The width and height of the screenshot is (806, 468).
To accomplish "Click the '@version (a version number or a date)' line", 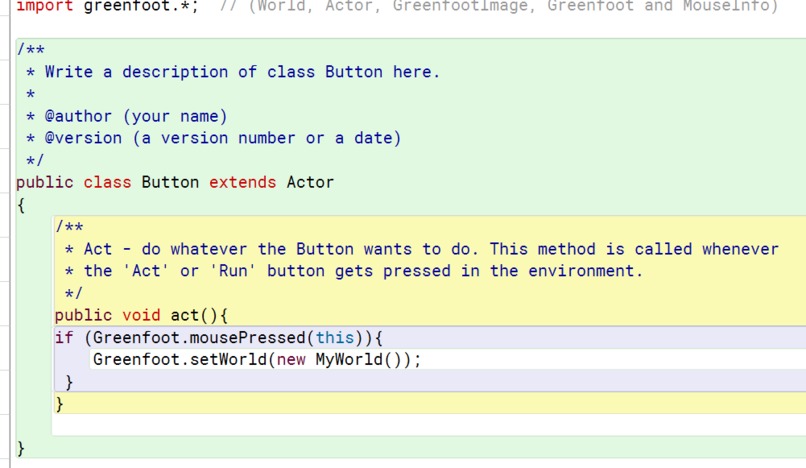I will coord(223,138).
